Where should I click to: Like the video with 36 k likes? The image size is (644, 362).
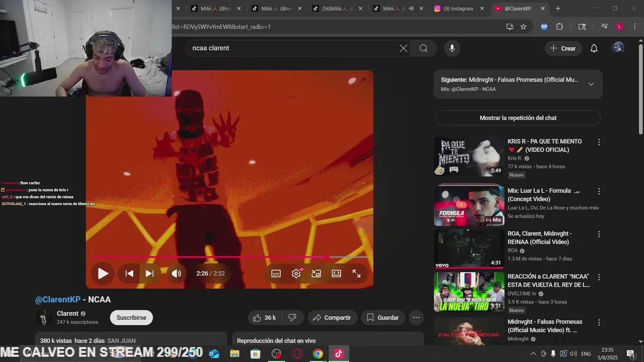(x=265, y=318)
